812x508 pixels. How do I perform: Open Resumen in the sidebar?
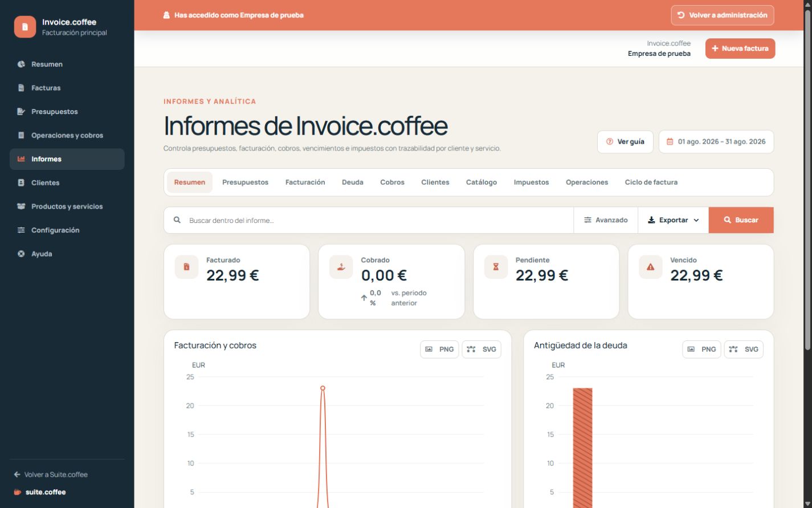67,64
